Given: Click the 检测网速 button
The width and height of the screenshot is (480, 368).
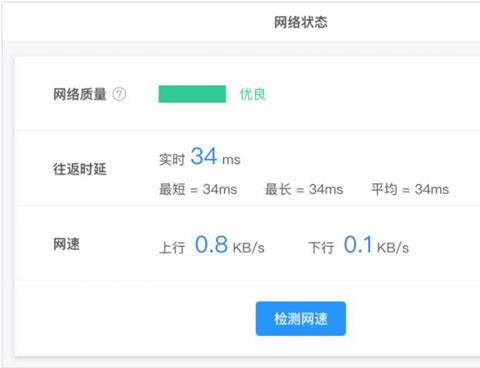Looking at the screenshot, I should coord(301,319).
